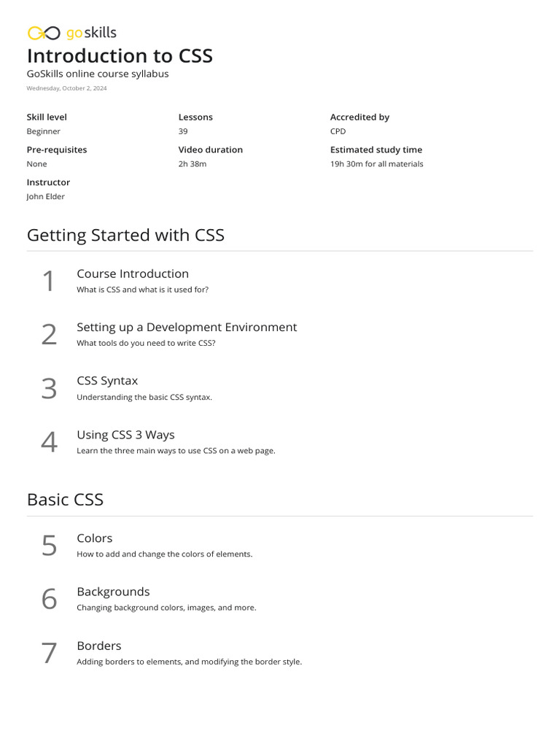Click the Getting Started with CSS heading

pyautogui.click(x=125, y=235)
